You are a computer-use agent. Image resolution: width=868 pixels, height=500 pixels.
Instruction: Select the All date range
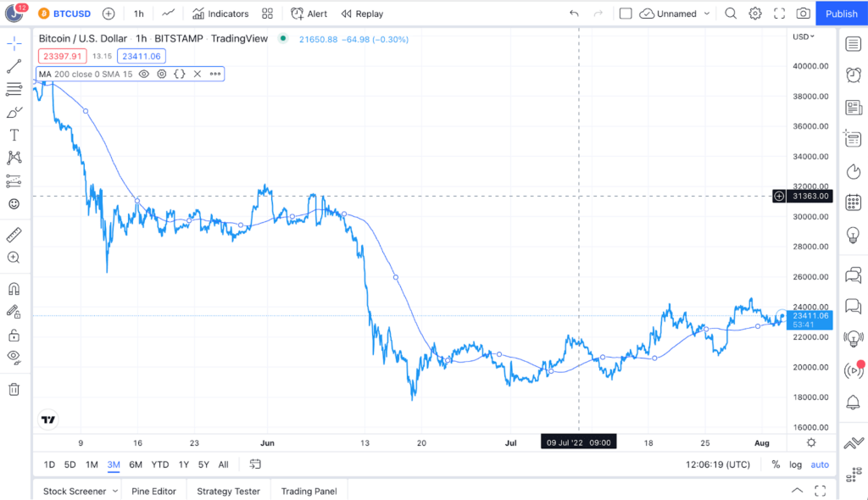pos(223,464)
